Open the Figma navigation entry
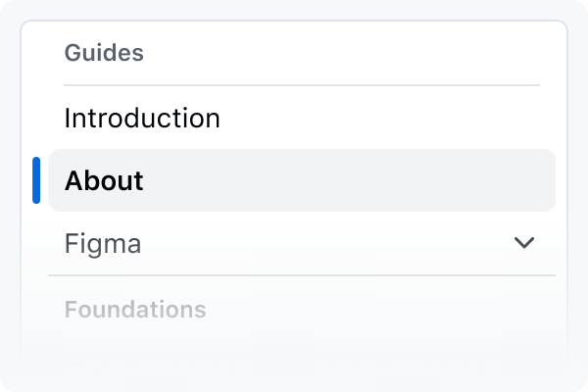The height and width of the screenshot is (392, 588). click(x=103, y=243)
